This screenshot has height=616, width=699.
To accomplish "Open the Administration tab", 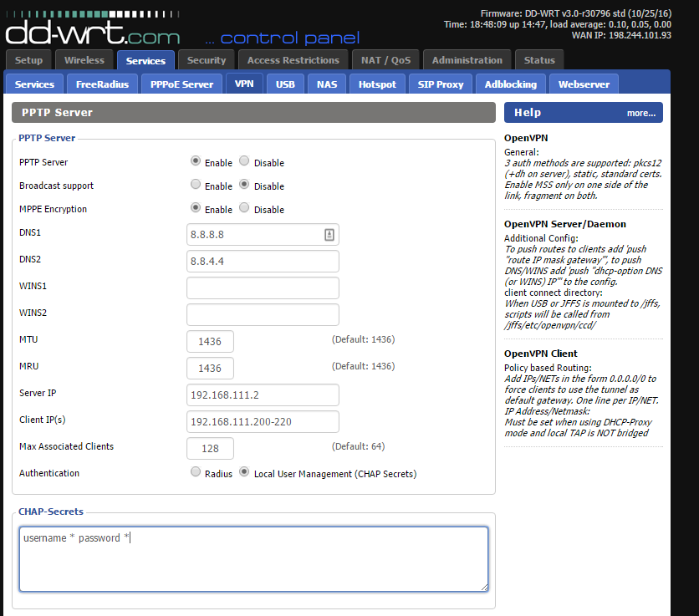I will coord(467,60).
